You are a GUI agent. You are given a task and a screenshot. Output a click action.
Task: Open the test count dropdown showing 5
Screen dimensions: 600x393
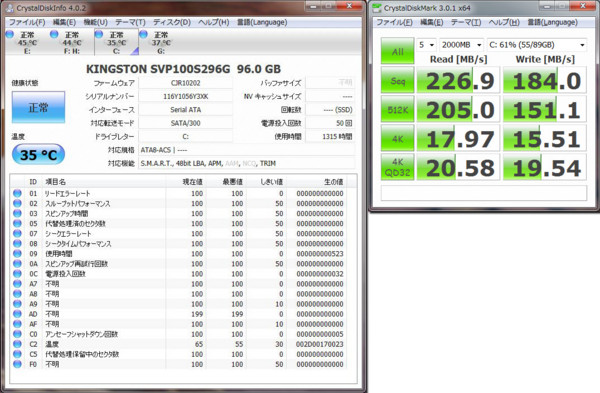point(426,45)
